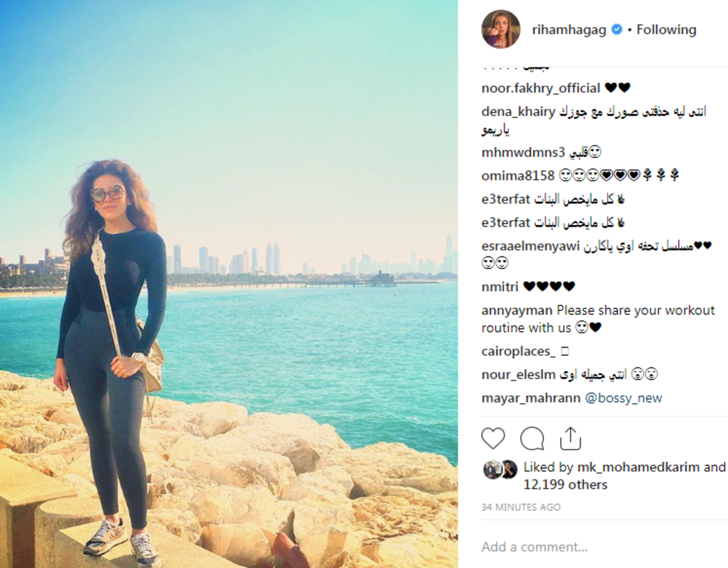Open annyayman commenter profile
Screen dimensions: 728x568
(517, 310)
